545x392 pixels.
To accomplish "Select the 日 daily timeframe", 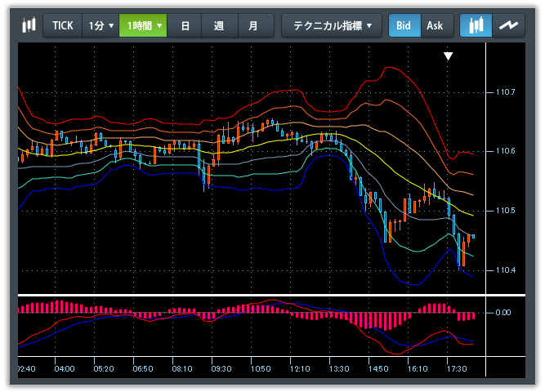I will [185, 25].
